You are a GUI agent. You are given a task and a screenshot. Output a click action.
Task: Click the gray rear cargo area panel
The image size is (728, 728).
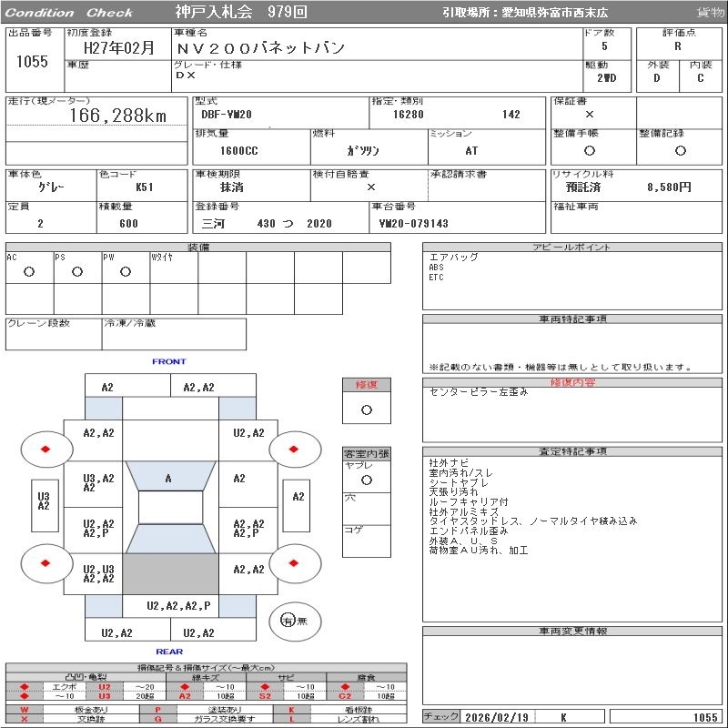tap(170, 574)
